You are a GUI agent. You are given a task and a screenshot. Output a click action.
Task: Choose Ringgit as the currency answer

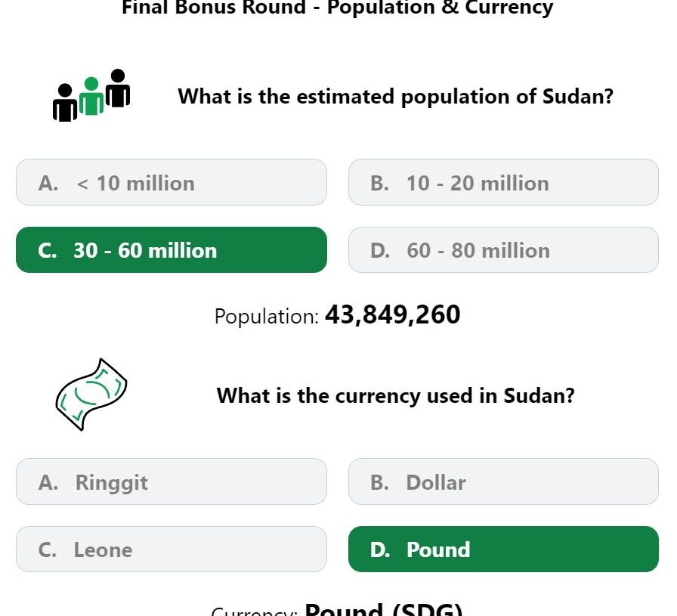(x=172, y=481)
